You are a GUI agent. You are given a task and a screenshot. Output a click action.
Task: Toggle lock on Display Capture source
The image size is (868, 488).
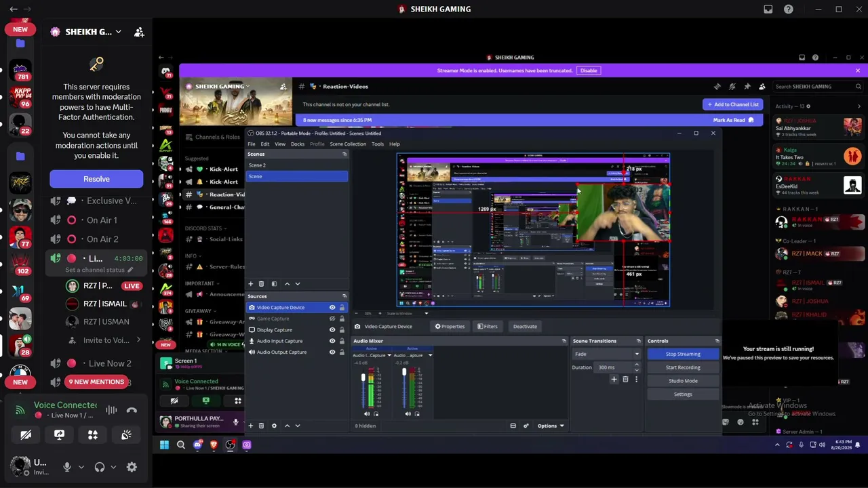(342, 330)
